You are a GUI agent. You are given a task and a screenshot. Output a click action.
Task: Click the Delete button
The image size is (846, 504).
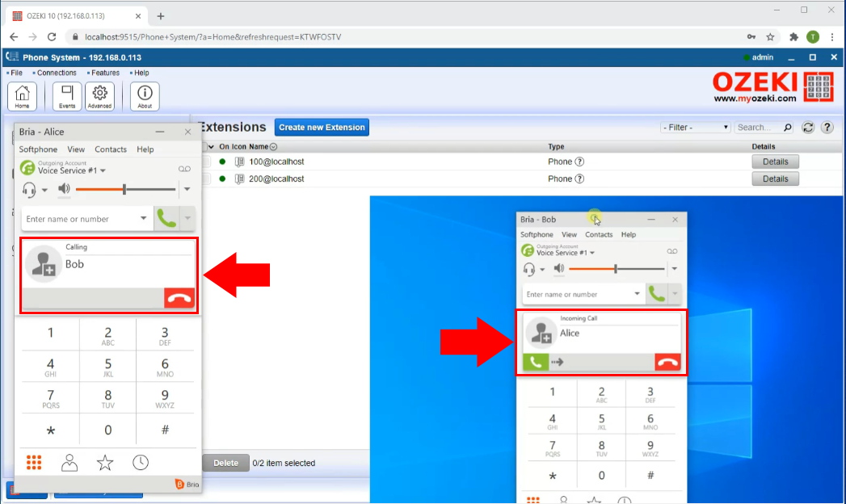(x=225, y=463)
